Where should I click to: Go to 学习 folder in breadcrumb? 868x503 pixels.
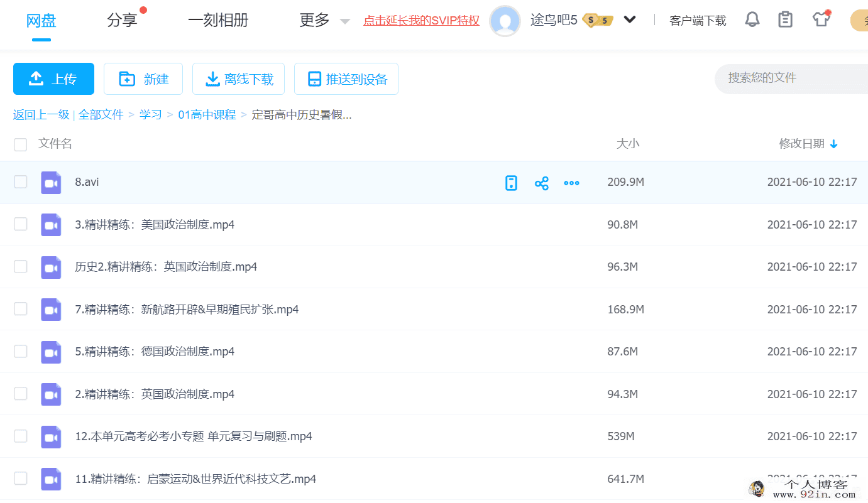pos(150,115)
